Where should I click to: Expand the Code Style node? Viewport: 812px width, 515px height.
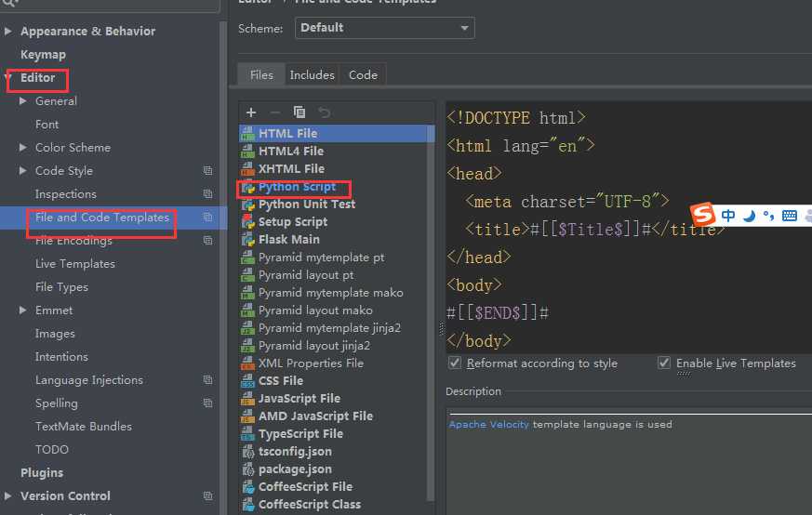tap(22, 170)
